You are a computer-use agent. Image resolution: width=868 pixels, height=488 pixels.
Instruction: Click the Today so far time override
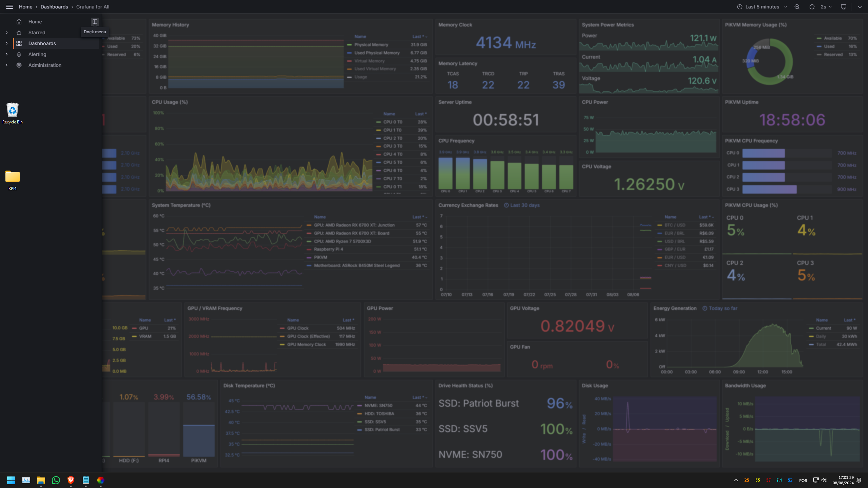coord(719,308)
